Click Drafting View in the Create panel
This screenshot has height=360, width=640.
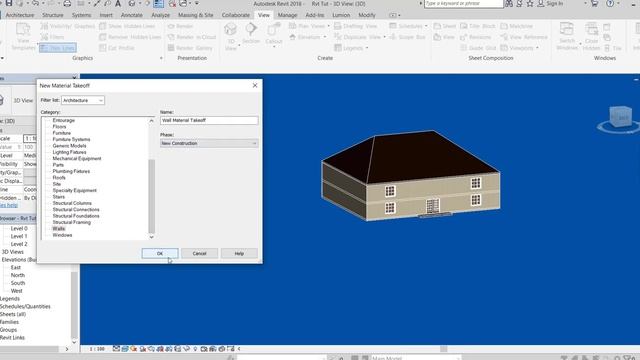pos(356,26)
